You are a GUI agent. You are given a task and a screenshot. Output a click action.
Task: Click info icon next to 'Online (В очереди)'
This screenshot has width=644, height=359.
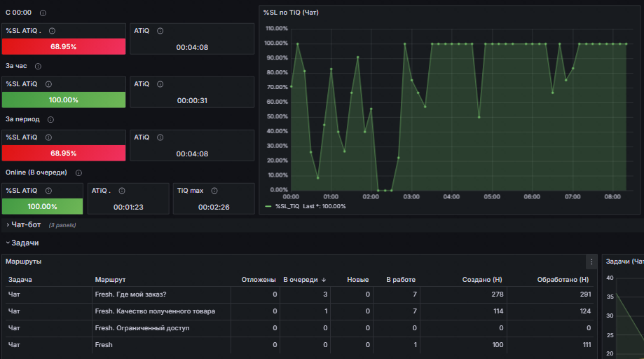pos(78,173)
